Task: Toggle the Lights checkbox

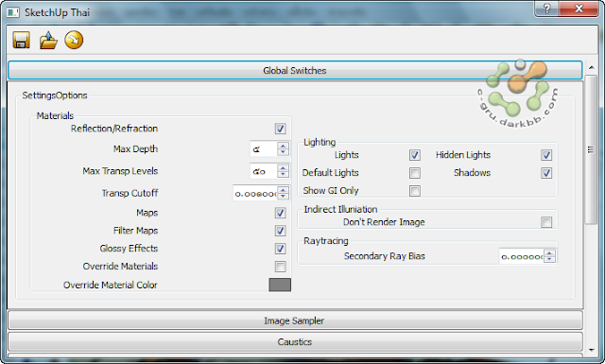Action: click(x=415, y=155)
